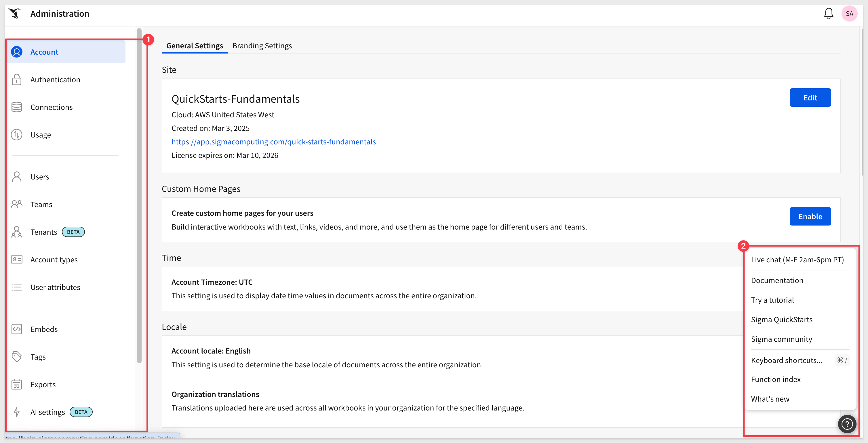
Task: Switch to General Settings tab
Action: [x=195, y=45]
